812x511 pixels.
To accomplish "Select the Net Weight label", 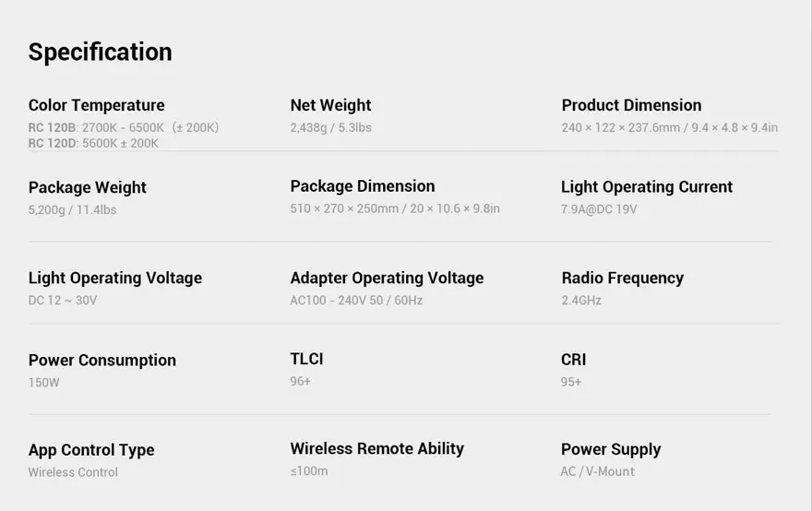I will pos(330,105).
